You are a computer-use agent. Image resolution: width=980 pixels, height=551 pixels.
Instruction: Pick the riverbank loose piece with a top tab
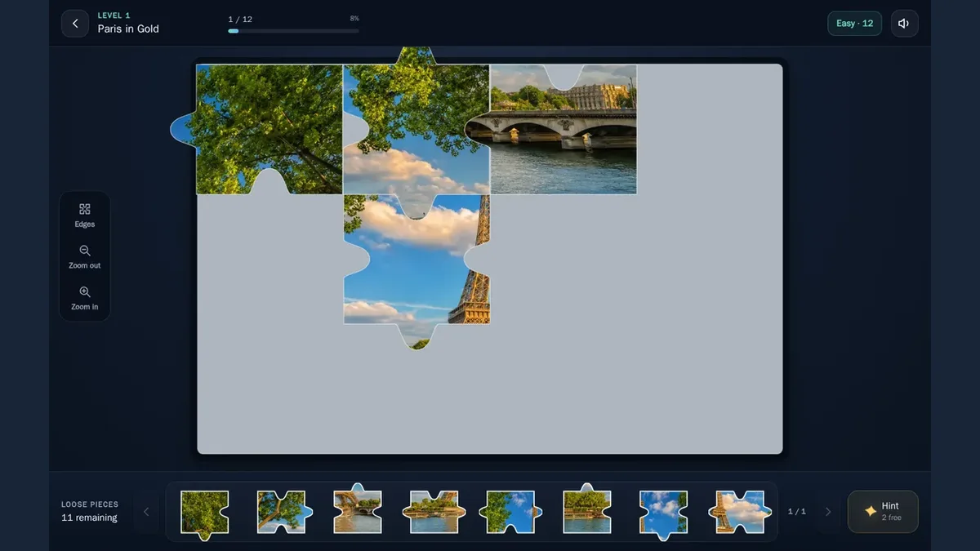pos(587,509)
